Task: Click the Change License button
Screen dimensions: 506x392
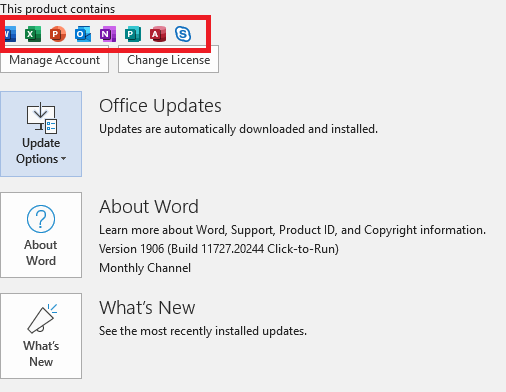Action: tap(168, 59)
